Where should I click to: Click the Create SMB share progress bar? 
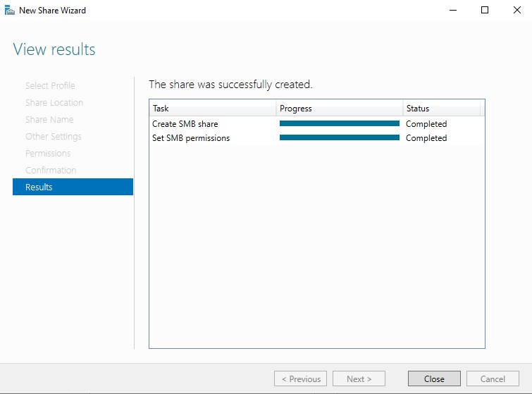point(339,123)
